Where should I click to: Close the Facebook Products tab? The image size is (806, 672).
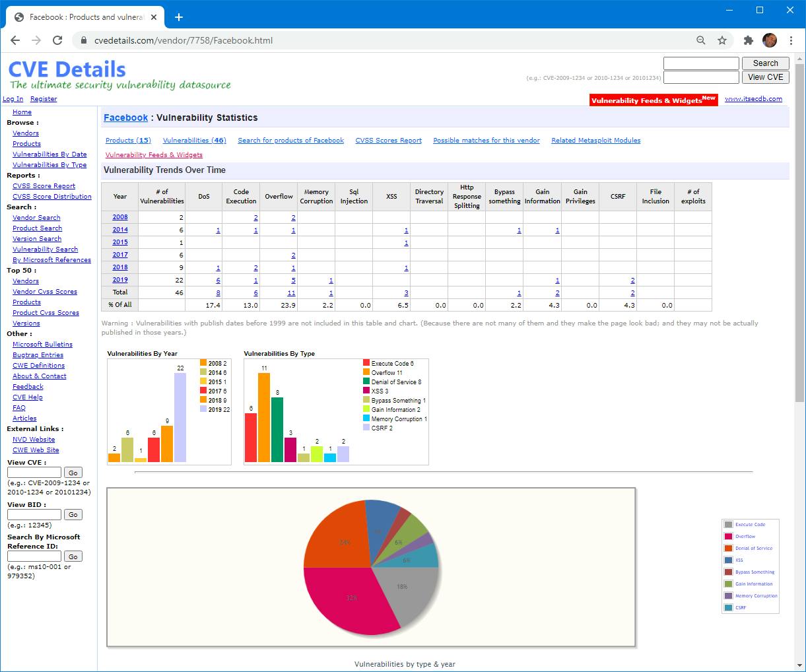[x=154, y=17]
